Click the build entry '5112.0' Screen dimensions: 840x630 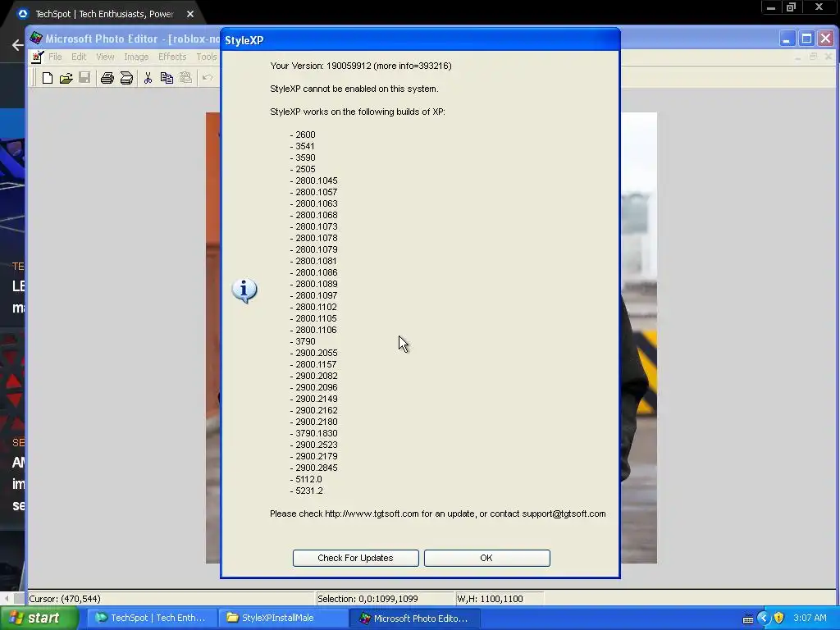click(308, 479)
